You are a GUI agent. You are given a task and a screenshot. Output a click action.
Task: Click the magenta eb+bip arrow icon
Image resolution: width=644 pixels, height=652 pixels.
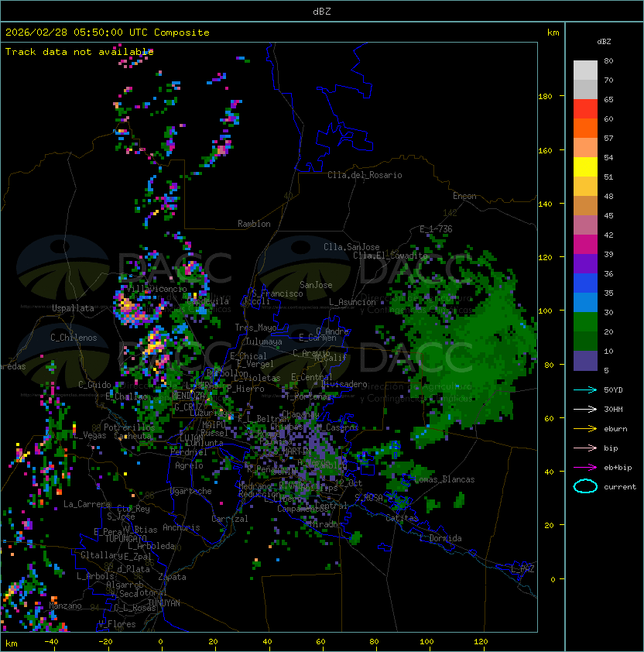click(x=585, y=468)
